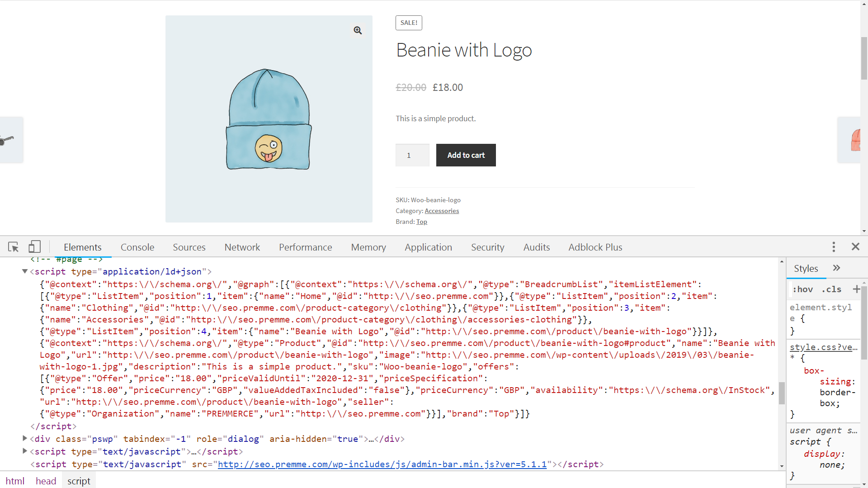Collapse the application/ld+json script node
The width and height of the screenshot is (868, 488).
point(25,271)
